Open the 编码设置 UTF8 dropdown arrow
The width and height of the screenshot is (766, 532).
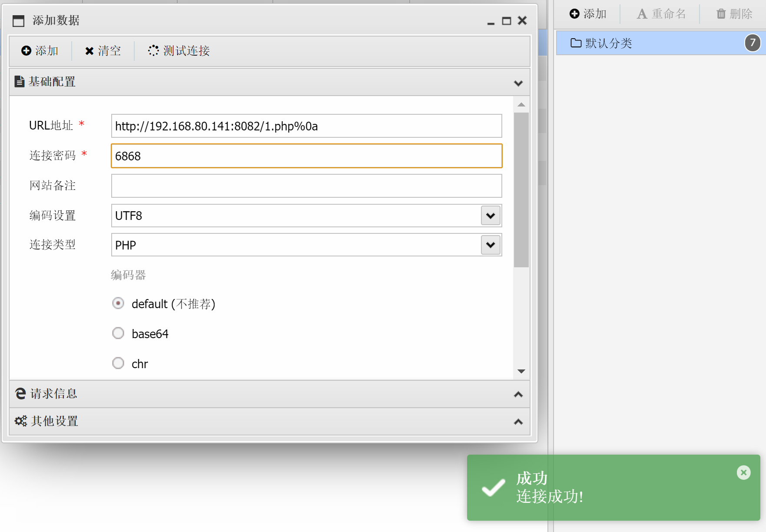pos(491,216)
